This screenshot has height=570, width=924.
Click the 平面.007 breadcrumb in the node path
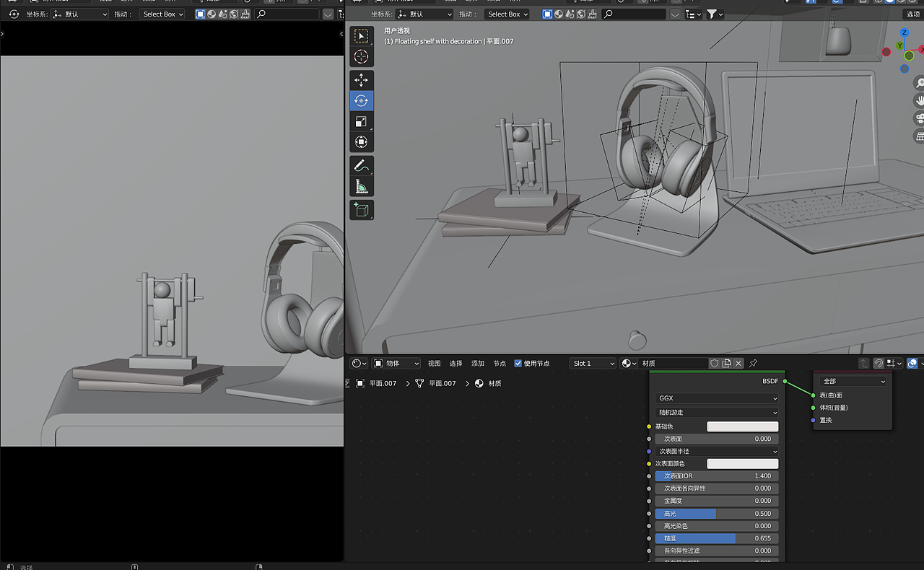tap(383, 383)
